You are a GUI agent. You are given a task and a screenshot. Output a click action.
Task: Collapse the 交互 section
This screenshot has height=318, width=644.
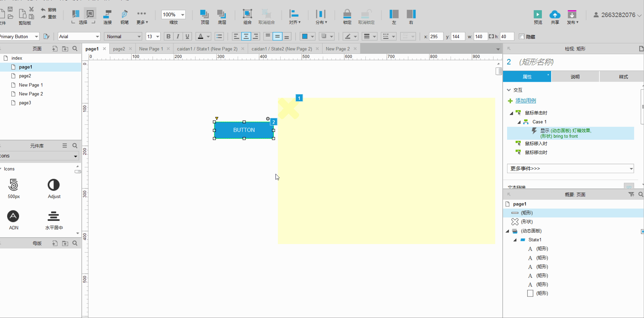point(509,90)
